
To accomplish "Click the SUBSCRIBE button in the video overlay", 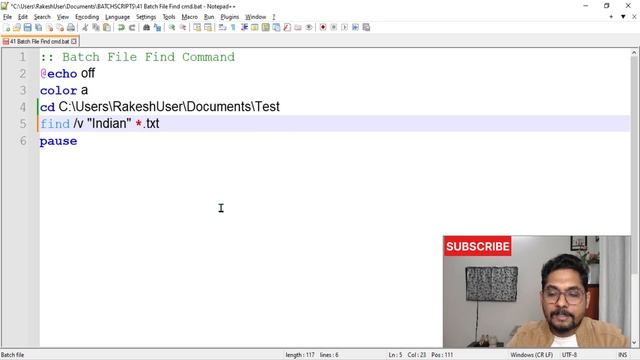I will tap(478, 246).
